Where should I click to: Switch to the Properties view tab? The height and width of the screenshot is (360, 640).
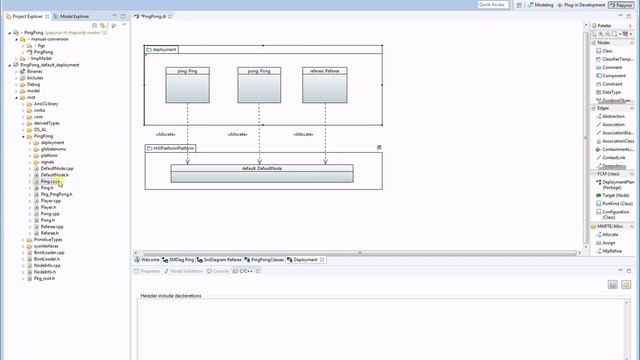tap(147, 271)
